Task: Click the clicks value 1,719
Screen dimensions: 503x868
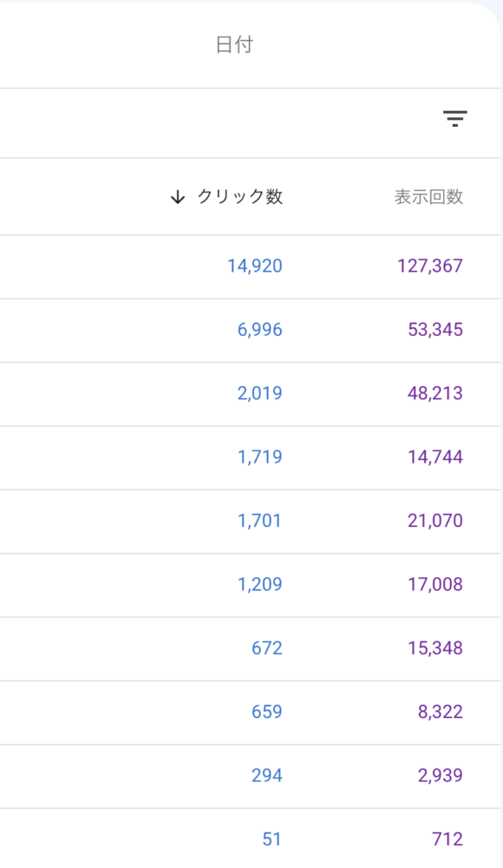Action: 260,457
